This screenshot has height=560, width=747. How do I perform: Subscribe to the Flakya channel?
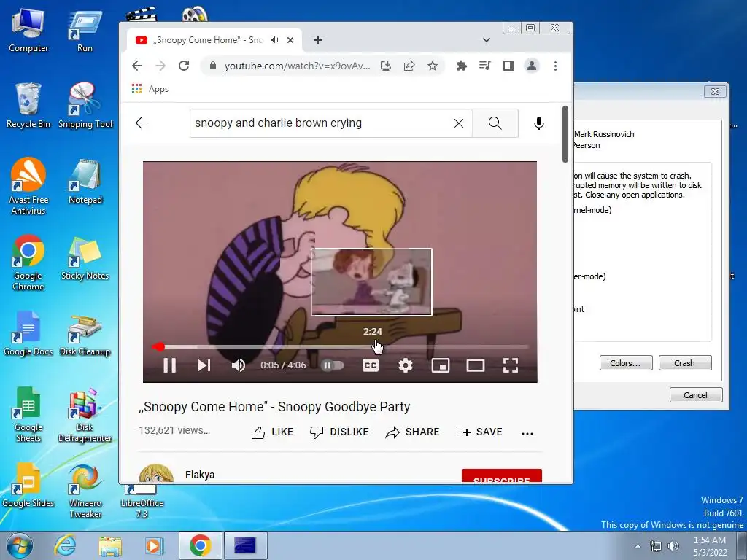(502, 475)
